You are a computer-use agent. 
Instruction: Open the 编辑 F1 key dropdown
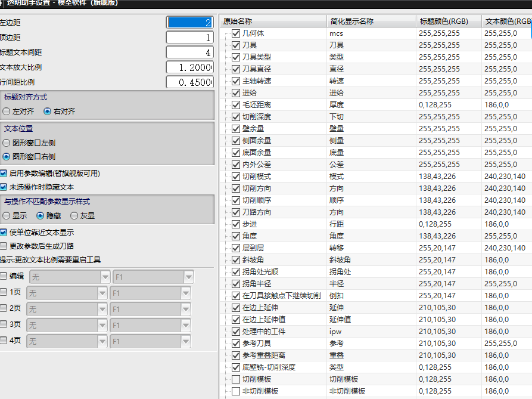153,277
